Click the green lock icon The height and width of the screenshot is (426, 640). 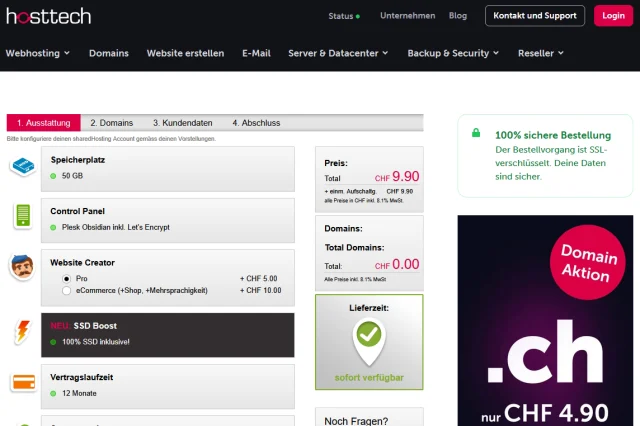pos(476,133)
